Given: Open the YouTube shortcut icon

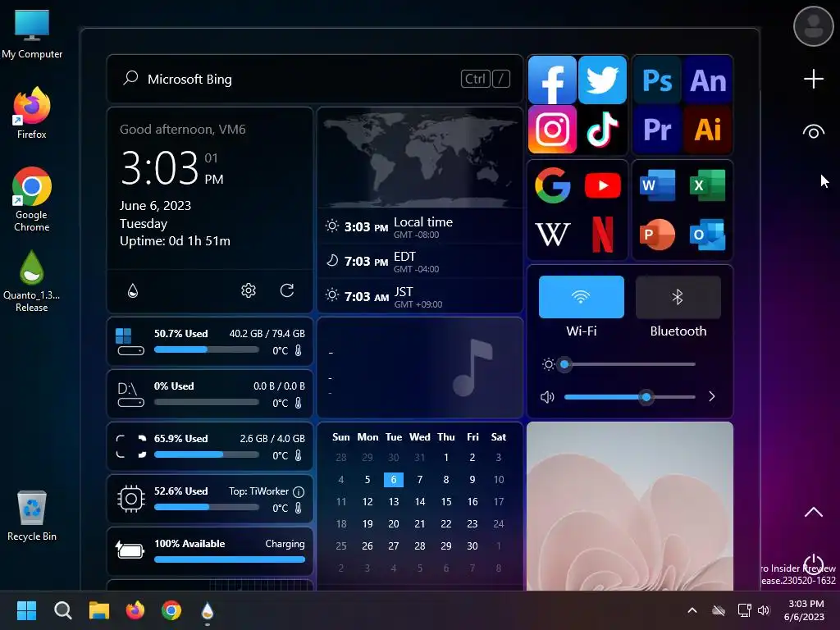Looking at the screenshot, I should tap(603, 185).
